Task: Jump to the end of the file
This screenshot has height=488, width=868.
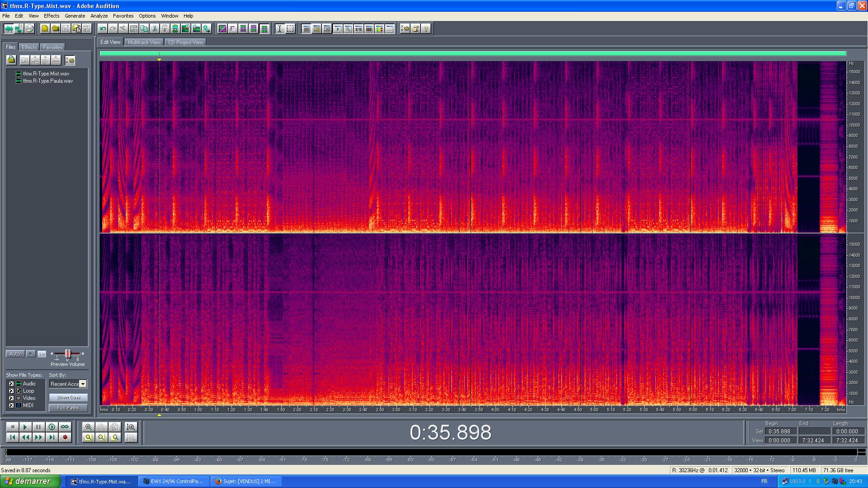Action: click(52, 437)
